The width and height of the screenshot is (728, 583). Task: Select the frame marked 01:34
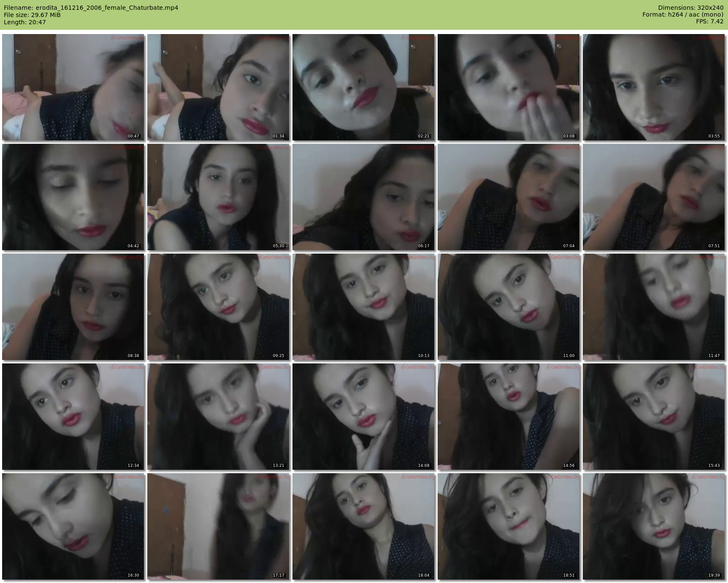[x=218, y=87]
